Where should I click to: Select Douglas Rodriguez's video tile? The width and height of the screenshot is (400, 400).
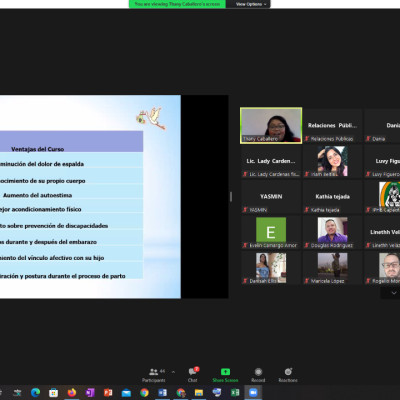coord(332,232)
